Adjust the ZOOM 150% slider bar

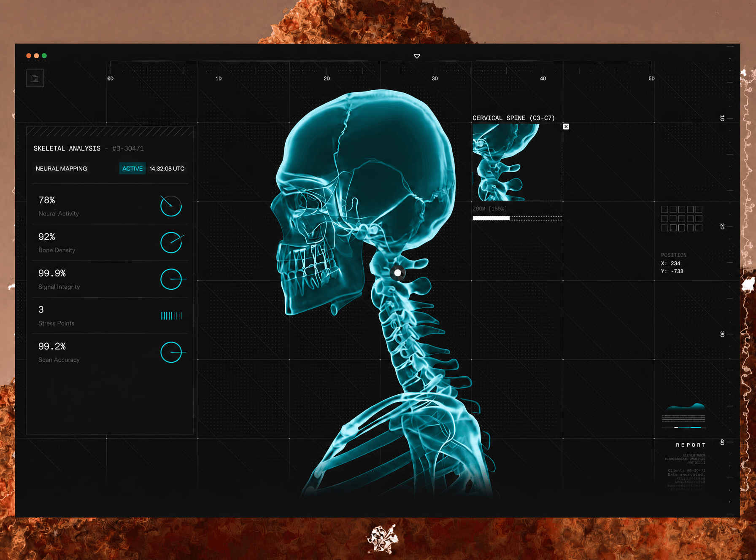pyautogui.click(x=517, y=218)
